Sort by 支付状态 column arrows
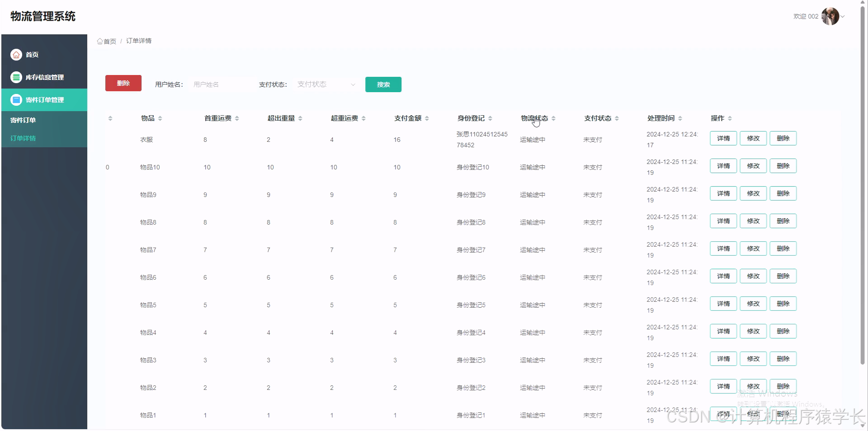Viewport: 868px width, 431px height. point(617,118)
